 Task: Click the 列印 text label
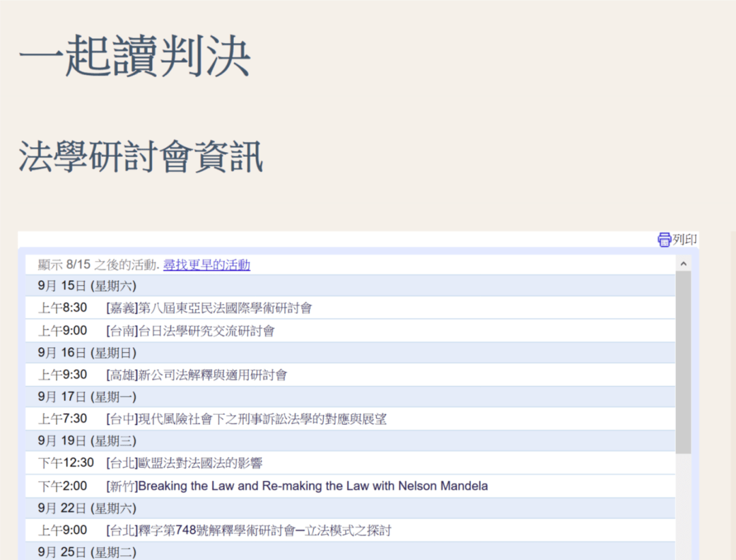[x=684, y=239]
